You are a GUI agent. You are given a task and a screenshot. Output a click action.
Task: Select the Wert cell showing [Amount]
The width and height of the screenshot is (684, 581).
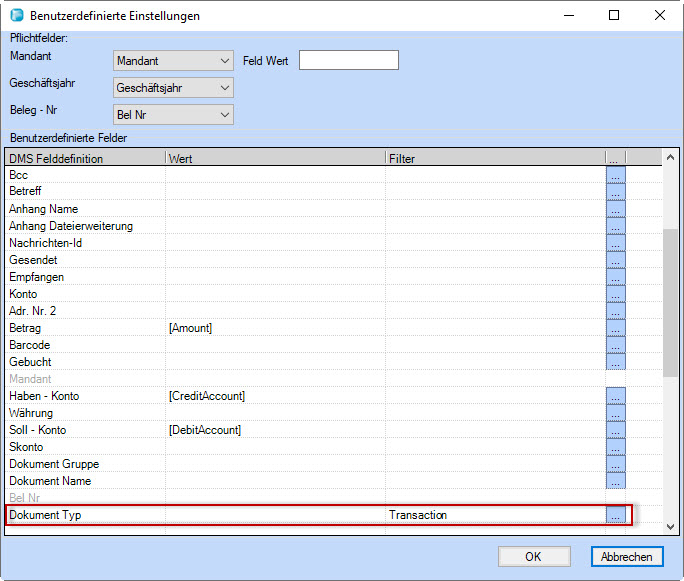[275, 328]
